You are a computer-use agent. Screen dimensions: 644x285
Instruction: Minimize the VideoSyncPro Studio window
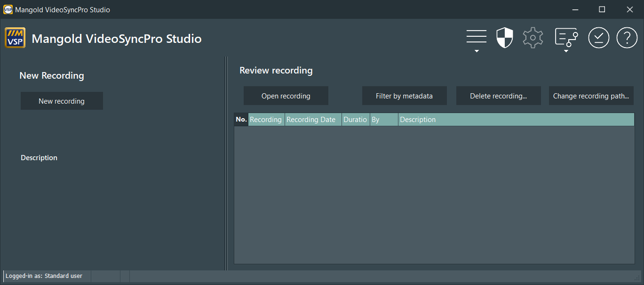574,9
